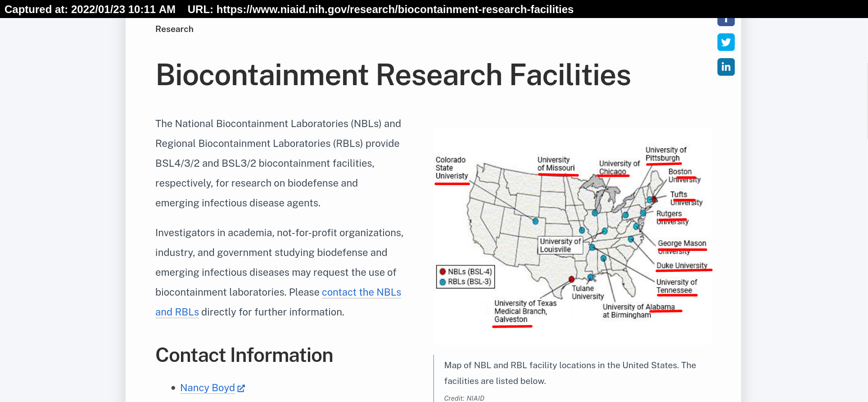
Task: Share the page on Twitter
Action: pyautogui.click(x=726, y=42)
